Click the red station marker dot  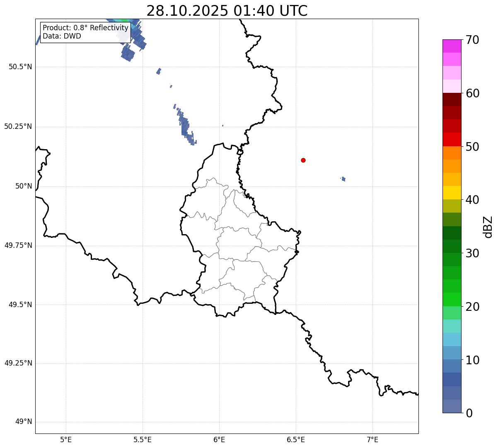303,160
